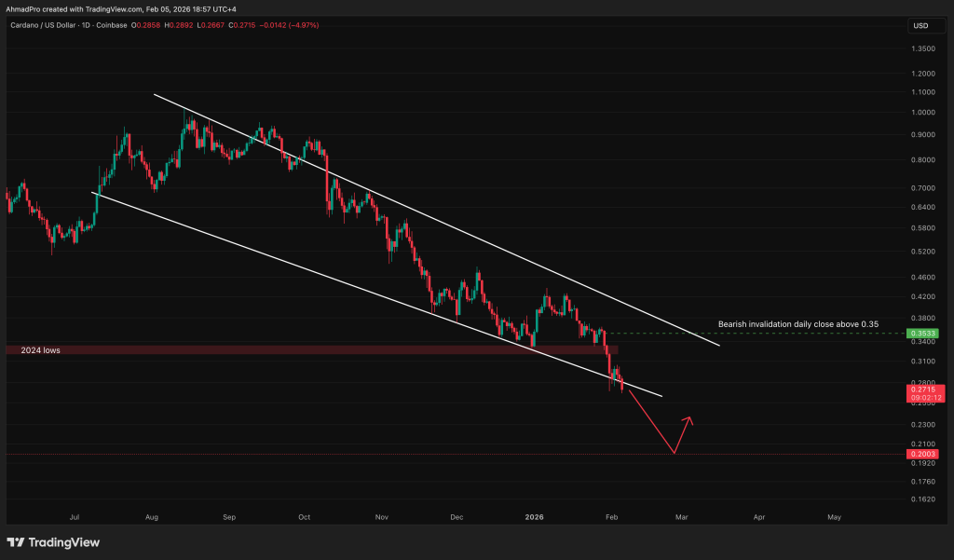Select the '2024 lows' zone label
954x560 pixels.
(41, 350)
